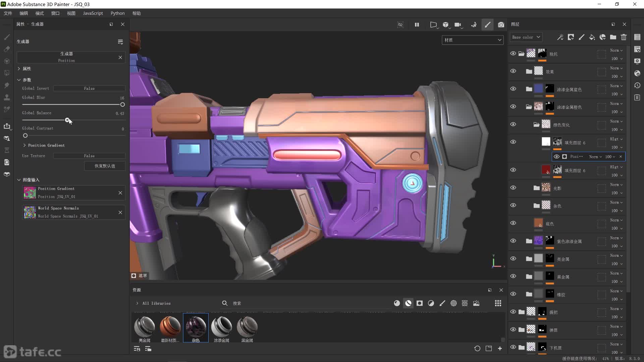Image resolution: width=644 pixels, height=362 pixels.
Task: Hide the 枪托 layer group
Action: [513, 54]
